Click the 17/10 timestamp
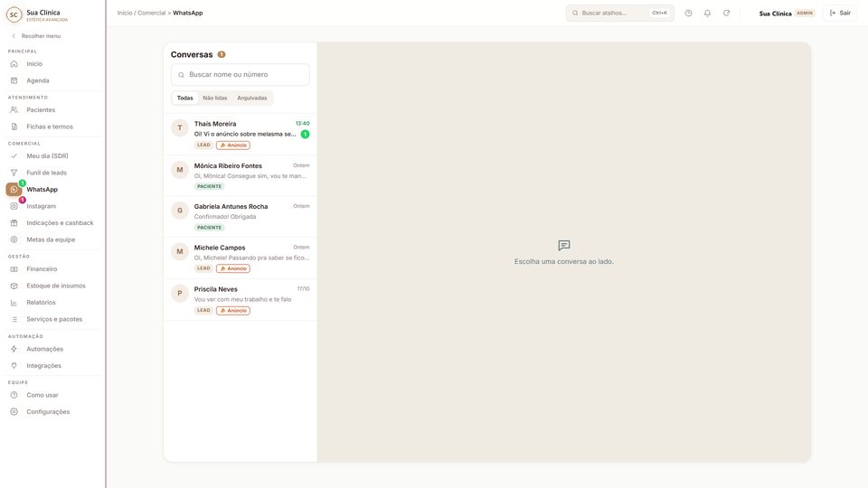Screen dimensions: 868x488 pyautogui.click(x=304, y=289)
